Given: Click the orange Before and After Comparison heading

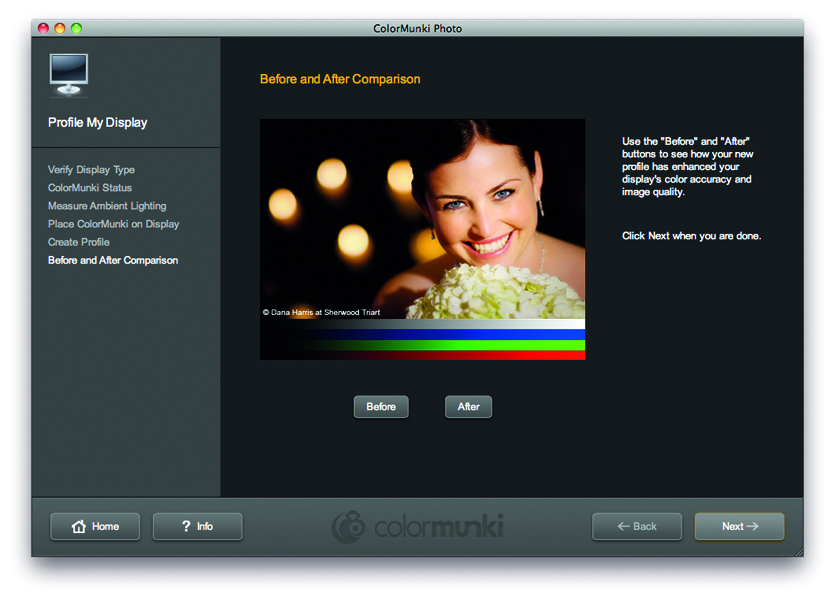Looking at the screenshot, I should [340, 79].
